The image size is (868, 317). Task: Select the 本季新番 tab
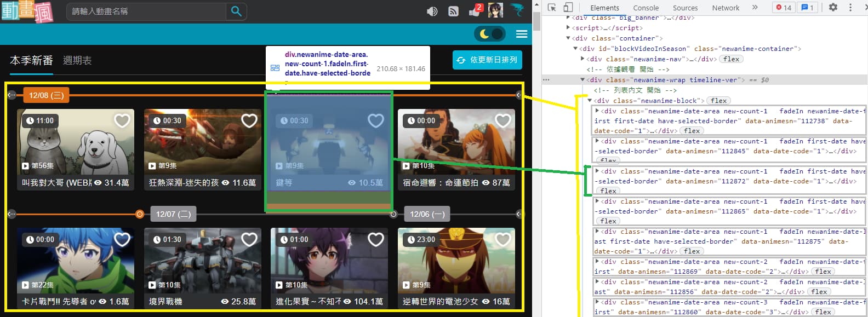(31, 60)
